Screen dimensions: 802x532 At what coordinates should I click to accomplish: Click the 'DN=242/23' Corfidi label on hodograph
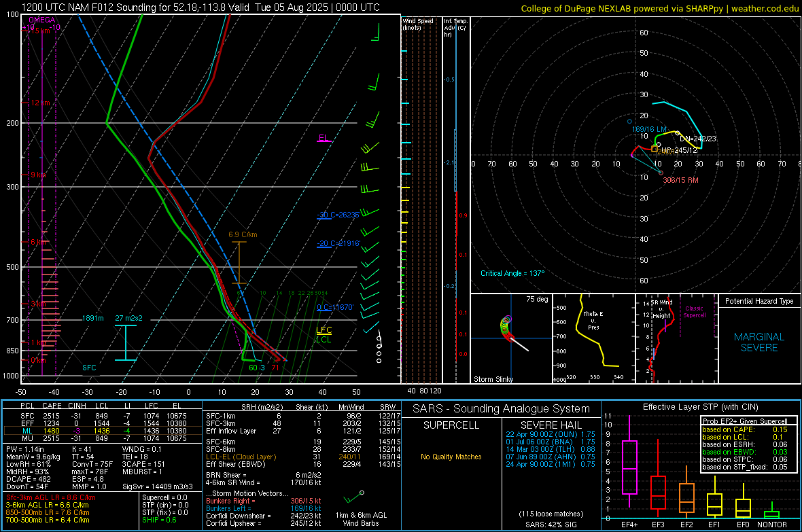tap(697, 139)
